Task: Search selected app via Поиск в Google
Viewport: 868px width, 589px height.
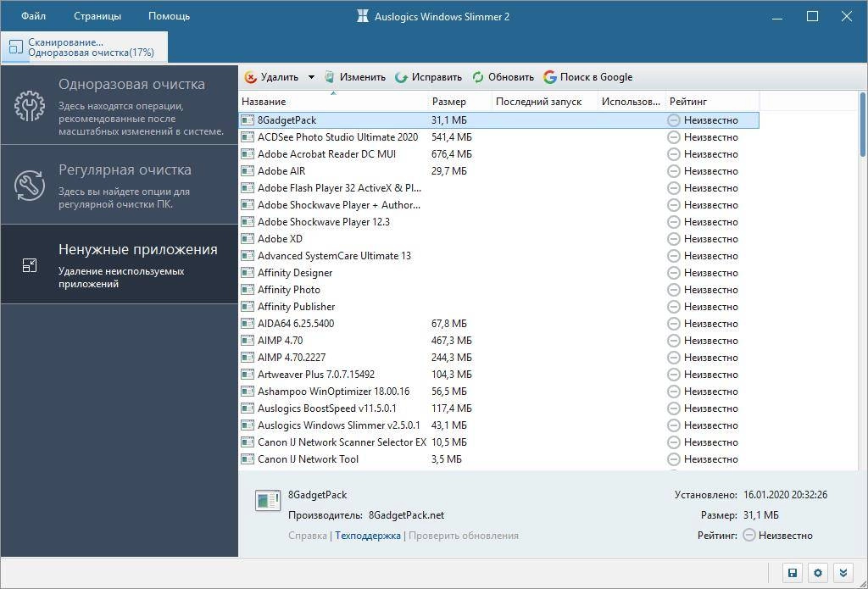Action: coord(588,77)
